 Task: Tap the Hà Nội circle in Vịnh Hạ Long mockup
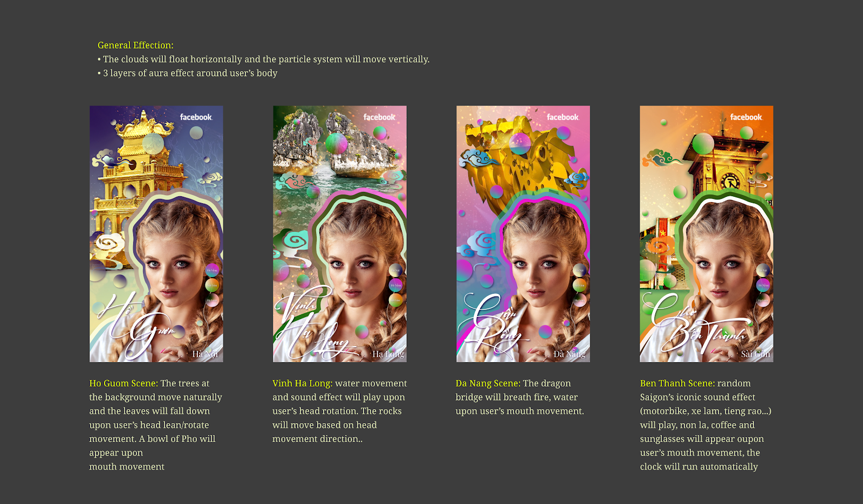395,270
